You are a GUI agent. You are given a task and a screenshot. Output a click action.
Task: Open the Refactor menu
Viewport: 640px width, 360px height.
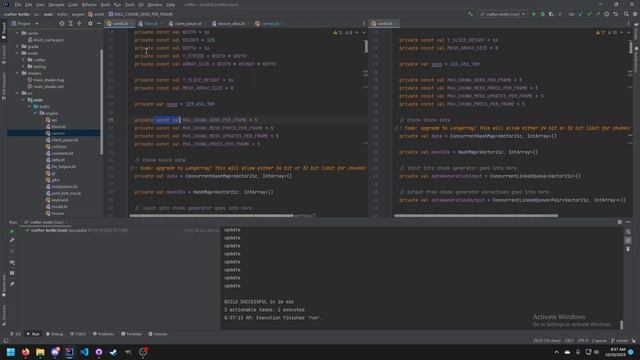coord(89,4)
